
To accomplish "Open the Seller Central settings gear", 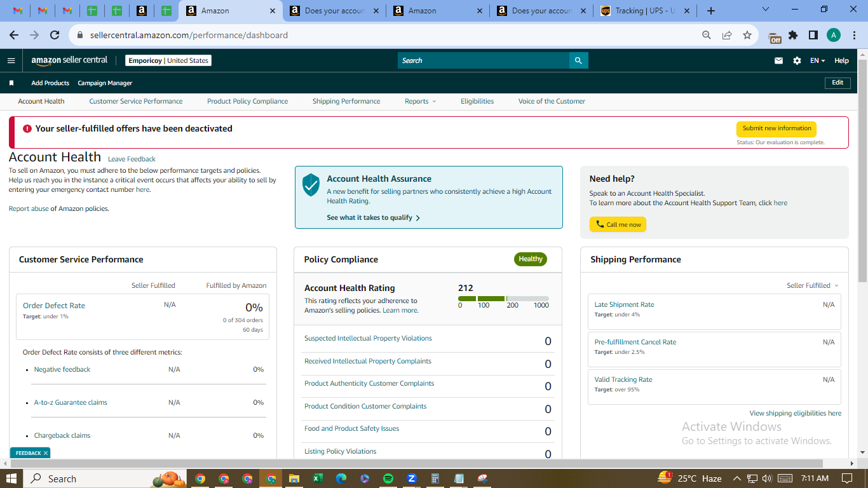I will (797, 61).
